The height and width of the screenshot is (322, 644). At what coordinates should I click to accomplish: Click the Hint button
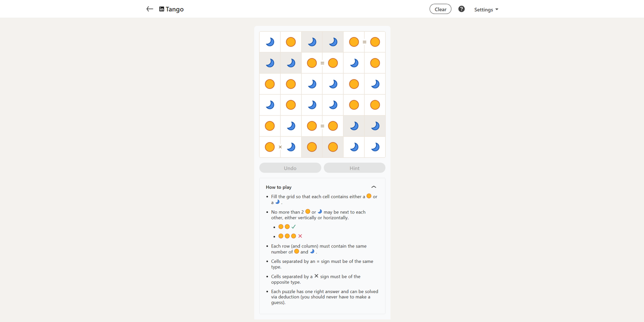pyautogui.click(x=354, y=168)
